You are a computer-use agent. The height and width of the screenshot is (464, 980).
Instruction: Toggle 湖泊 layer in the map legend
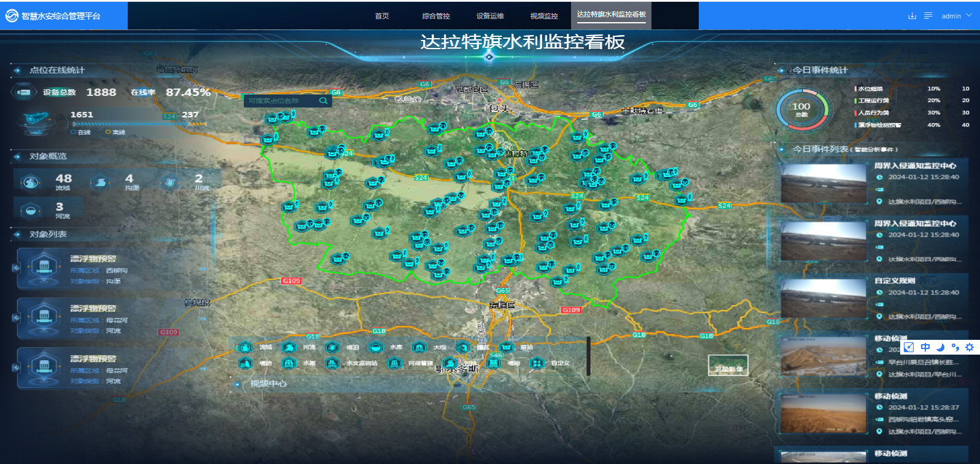[332, 347]
